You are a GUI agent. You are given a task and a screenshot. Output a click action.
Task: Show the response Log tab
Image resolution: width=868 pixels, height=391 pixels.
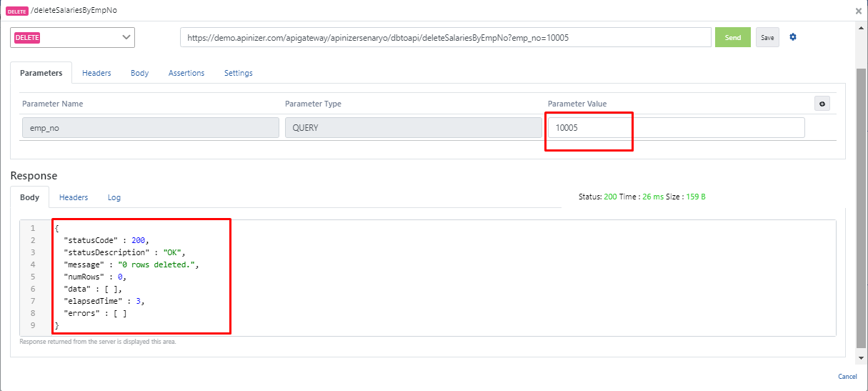pyautogui.click(x=114, y=197)
